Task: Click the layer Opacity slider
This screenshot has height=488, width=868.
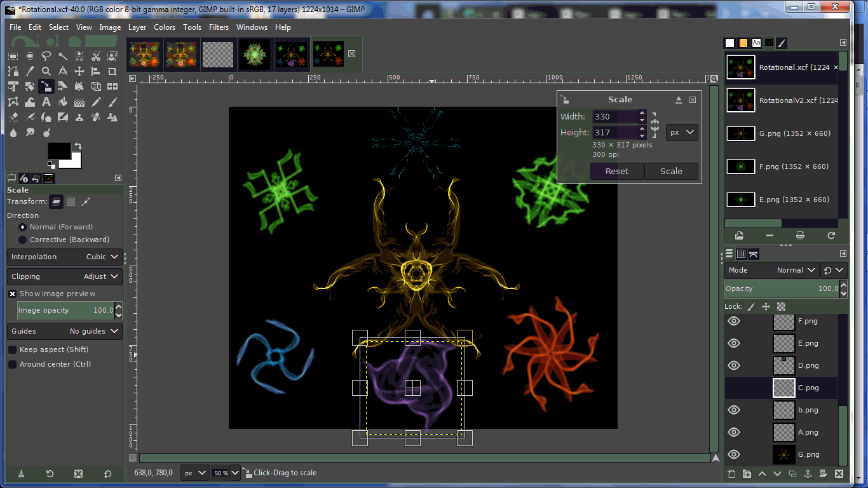Action: click(x=782, y=288)
